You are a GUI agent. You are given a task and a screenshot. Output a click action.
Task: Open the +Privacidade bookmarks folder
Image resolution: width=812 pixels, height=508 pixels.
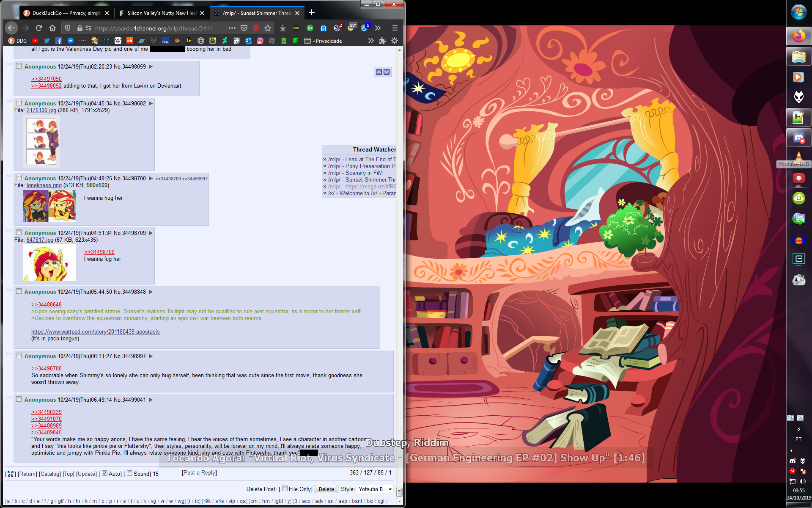323,41
